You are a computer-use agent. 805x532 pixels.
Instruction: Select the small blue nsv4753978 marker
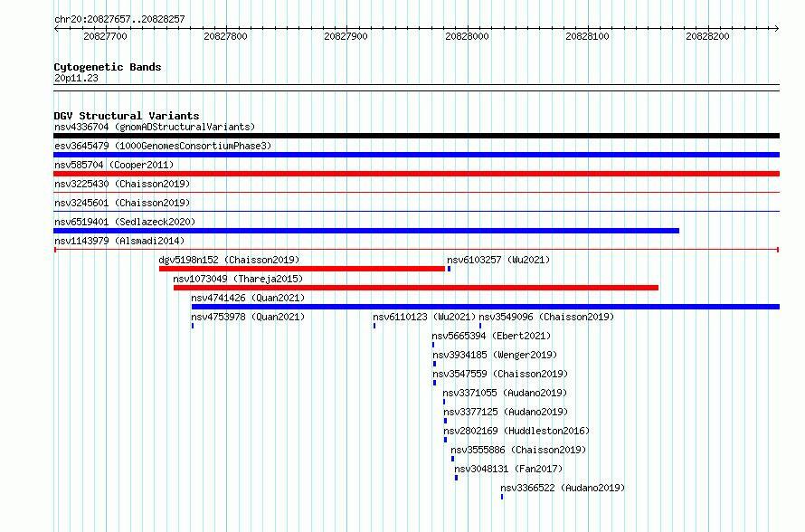pyautogui.click(x=193, y=326)
